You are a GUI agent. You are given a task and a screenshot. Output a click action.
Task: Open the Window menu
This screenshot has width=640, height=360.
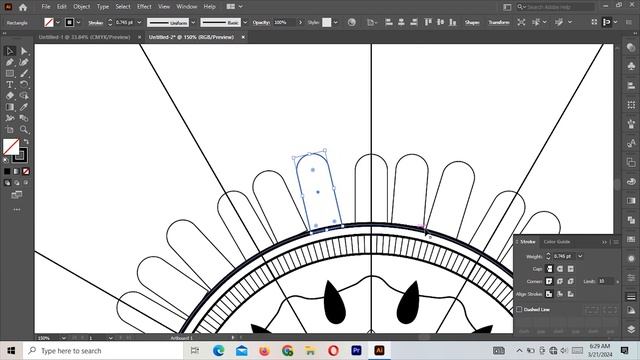(x=187, y=7)
